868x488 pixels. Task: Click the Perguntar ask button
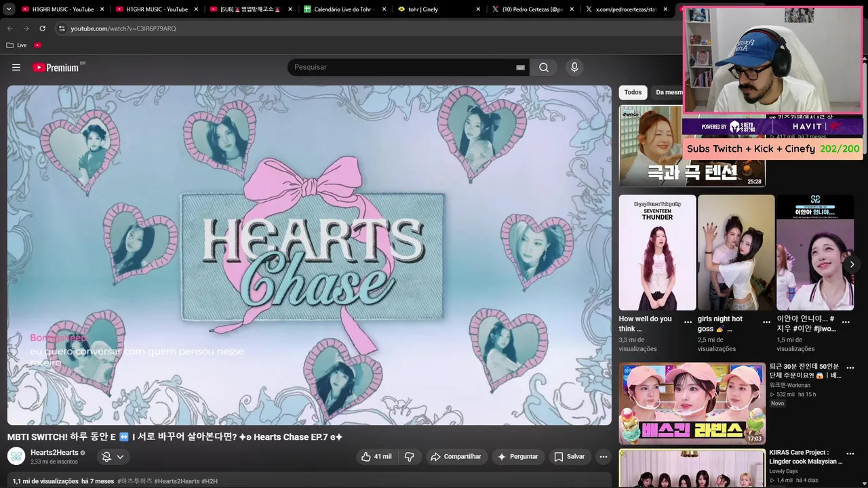[x=518, y=457]
